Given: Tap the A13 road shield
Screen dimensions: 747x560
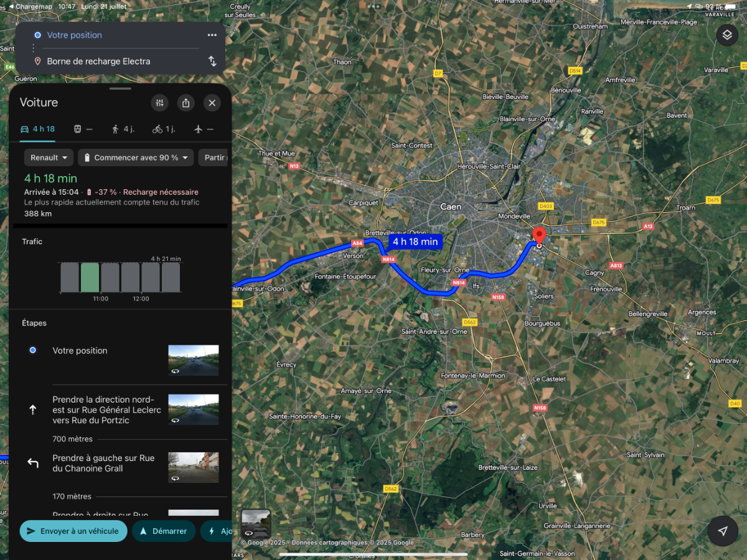Looking at the screenshot, I should point(649,226).
